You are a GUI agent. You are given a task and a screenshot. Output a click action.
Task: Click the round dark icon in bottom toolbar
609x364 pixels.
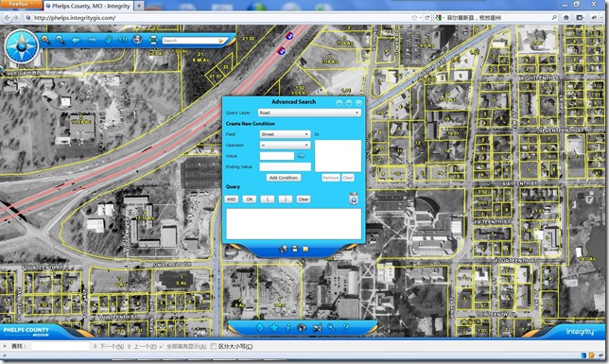click(x=302, y=328)
